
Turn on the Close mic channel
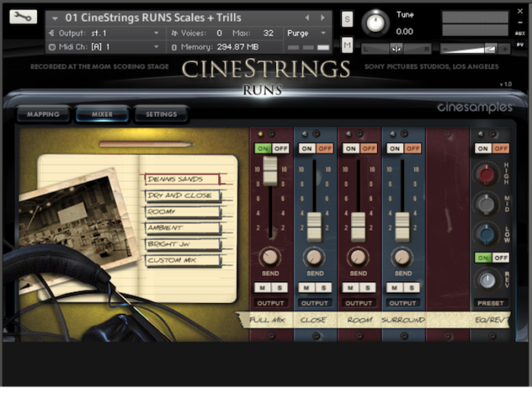pyautogui.click(x=307, y=149)
